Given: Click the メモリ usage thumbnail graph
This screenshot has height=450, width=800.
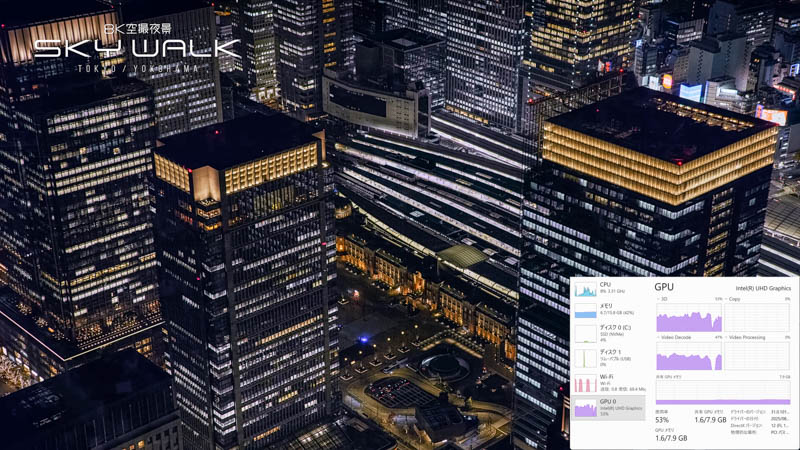Looking at the screenshot, I should (x=585, y=311).
